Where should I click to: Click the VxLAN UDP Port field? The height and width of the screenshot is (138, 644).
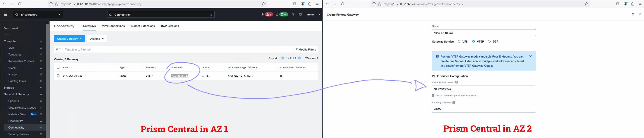click(483, 109)
